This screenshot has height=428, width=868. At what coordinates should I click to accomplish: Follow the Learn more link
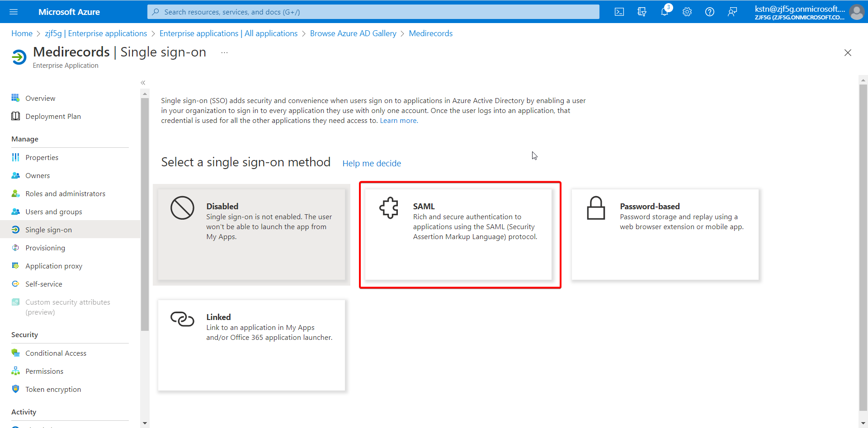[x=399, y=121]
